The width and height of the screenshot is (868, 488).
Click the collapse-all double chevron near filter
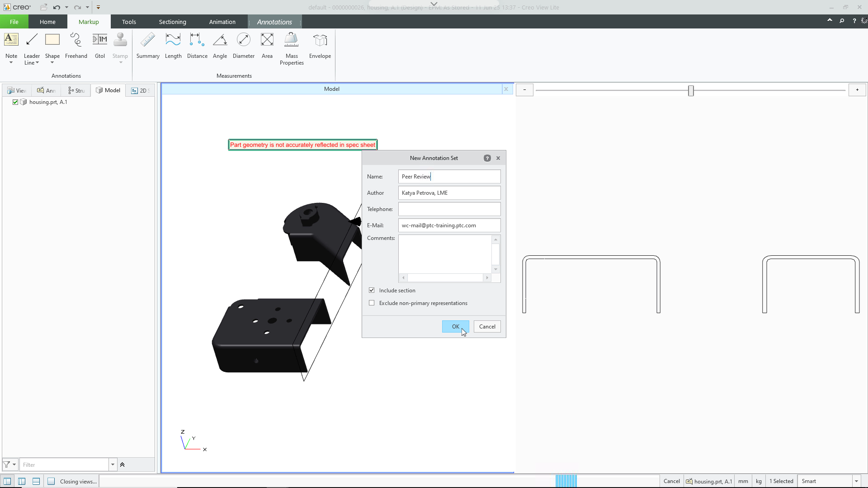click(122, 465)
